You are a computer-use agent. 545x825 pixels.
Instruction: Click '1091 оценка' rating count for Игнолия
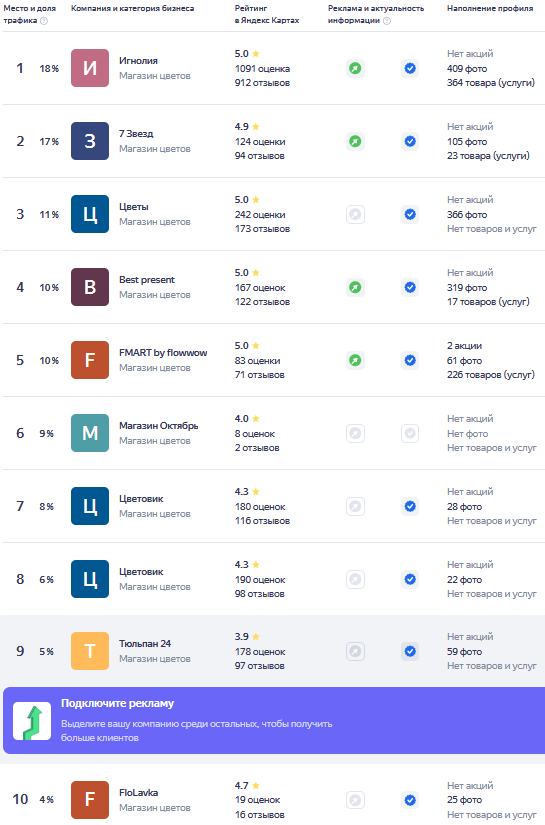click(x=262, y=68)
